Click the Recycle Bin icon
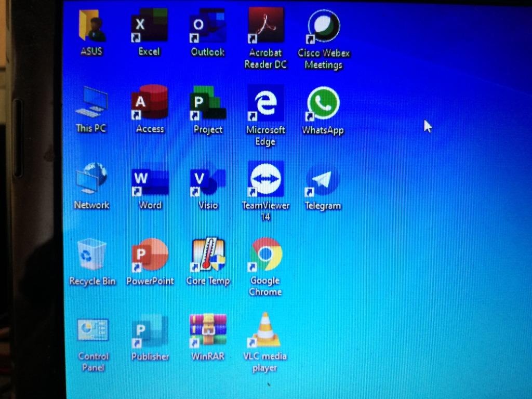This screenshot has width=532, height=399. 92,255
